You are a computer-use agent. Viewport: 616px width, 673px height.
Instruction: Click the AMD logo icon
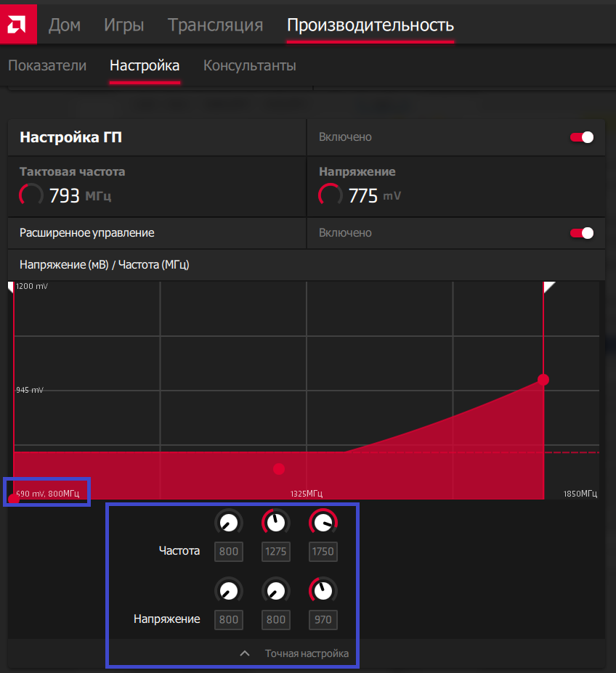point(18,24)
